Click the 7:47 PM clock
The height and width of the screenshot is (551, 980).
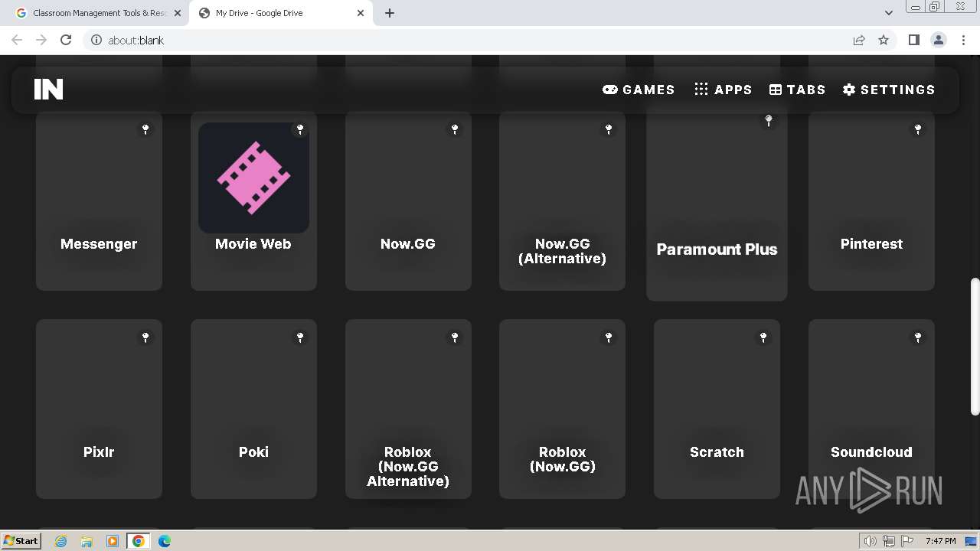pos(941,541)
